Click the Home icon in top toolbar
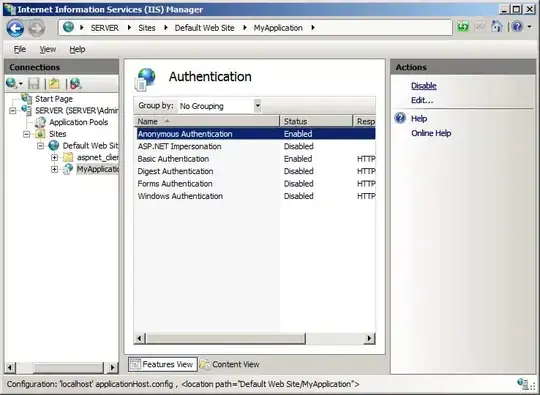Image resolution: width=540 pixels, height=395 pixels. (497, 27)
